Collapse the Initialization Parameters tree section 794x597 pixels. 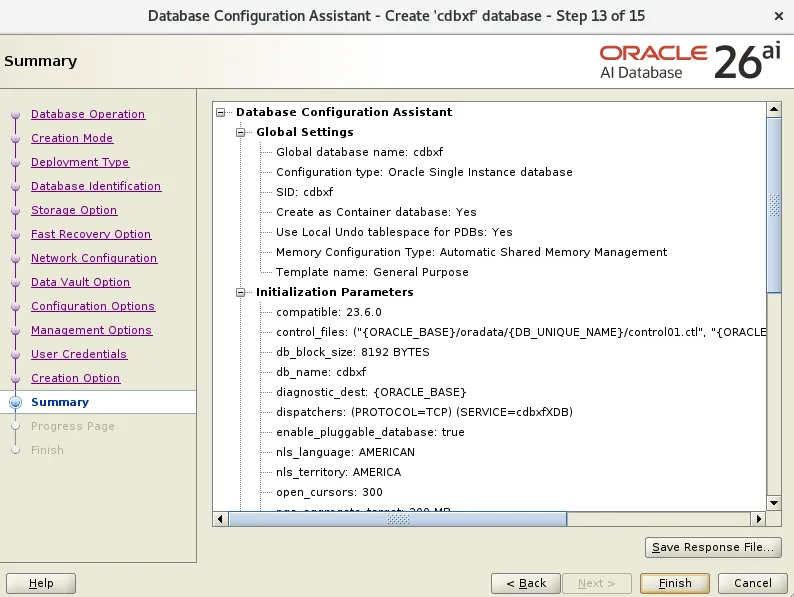point(241,292)
